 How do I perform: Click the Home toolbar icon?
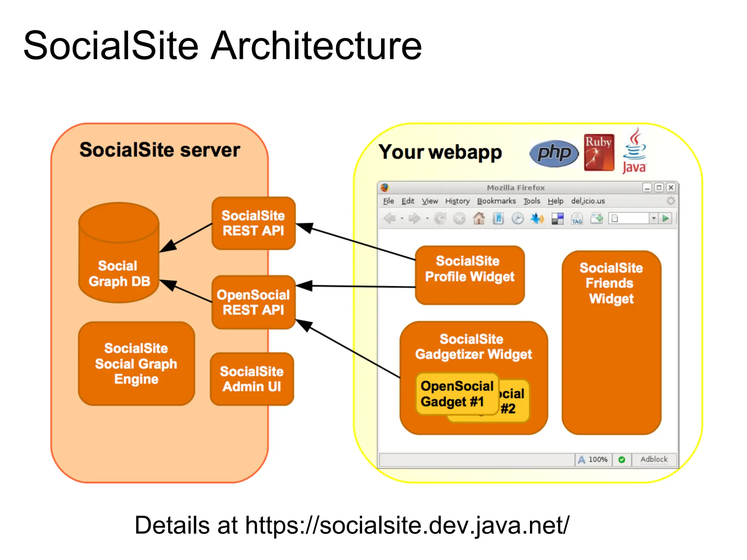479,218
